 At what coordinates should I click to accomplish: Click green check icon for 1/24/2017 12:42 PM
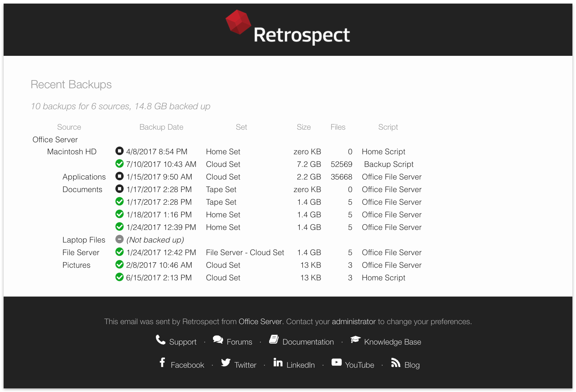point(120,252)
